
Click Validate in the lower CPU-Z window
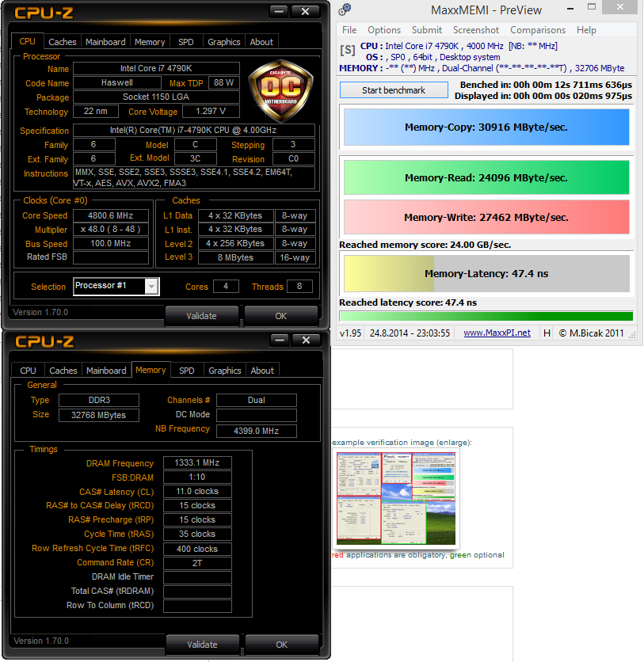[x=202, y=645]
